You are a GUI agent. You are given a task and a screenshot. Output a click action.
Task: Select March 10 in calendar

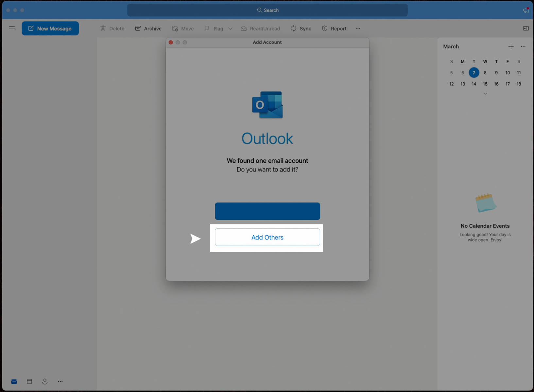[x=508, y=73]
